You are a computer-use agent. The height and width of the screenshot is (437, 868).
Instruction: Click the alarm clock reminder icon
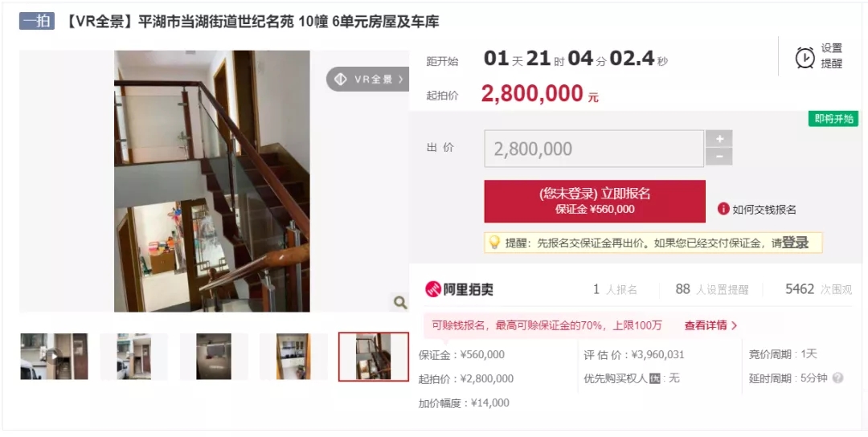(x=805, y=57)
